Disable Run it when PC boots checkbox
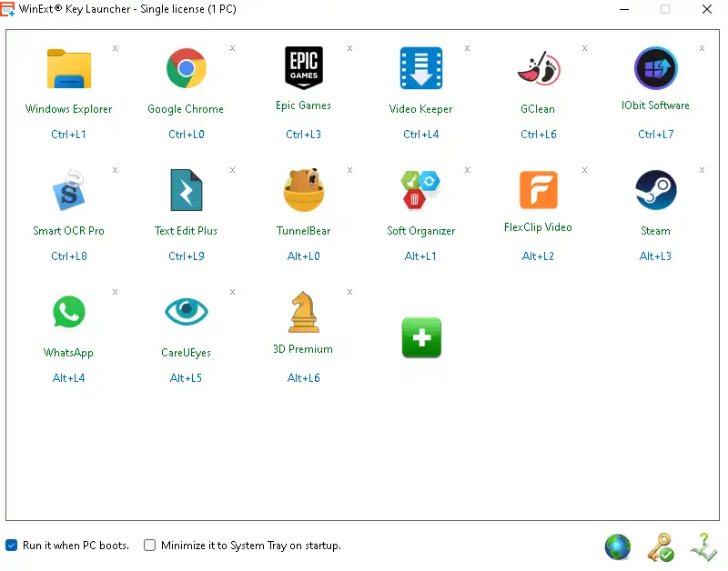The image size is (728, 571). [12, 546]
